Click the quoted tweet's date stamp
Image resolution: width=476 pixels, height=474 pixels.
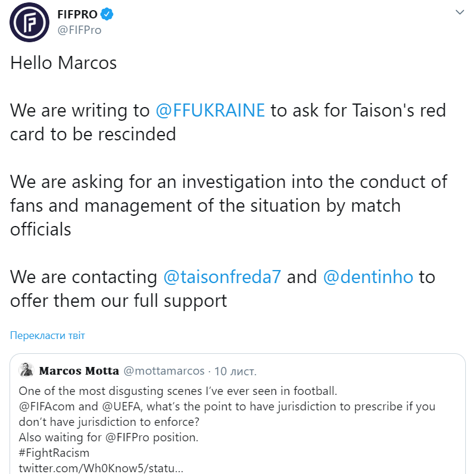(x=236, y=371)
